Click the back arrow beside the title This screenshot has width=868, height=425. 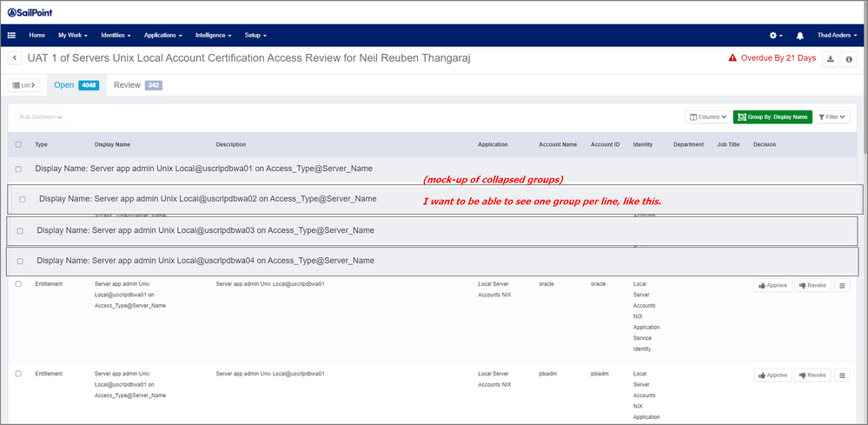click(x=16, y=58)
